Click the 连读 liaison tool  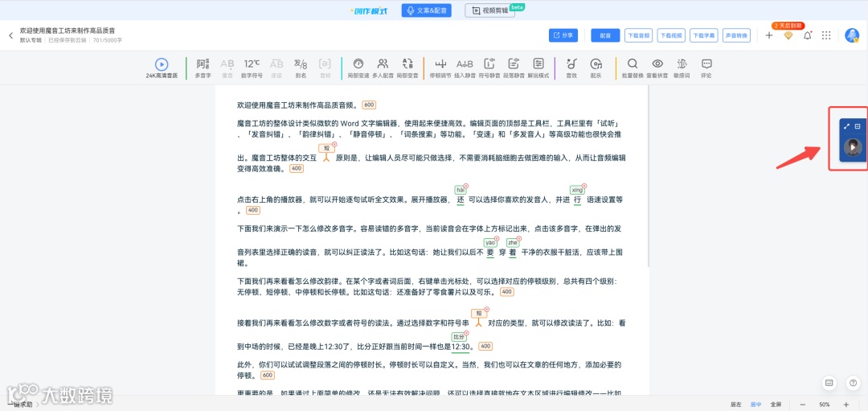(276, 68)
